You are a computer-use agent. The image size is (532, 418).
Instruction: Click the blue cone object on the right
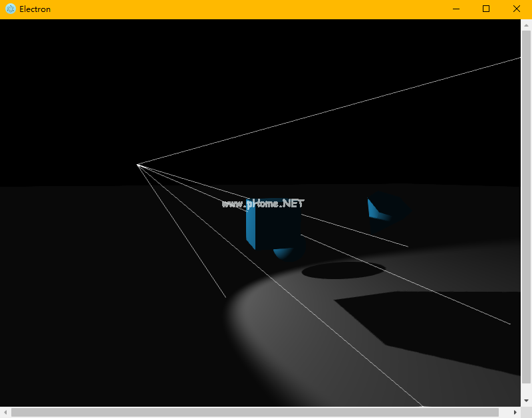[388, 211]
